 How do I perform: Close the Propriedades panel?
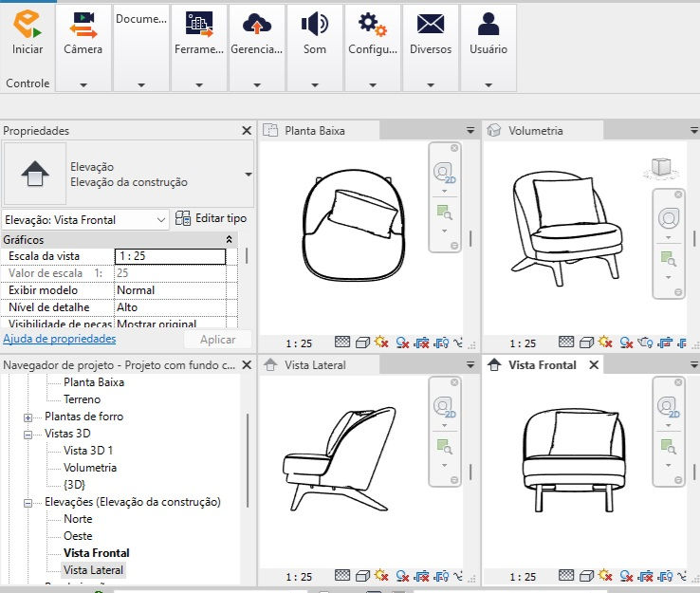[247, 130]
